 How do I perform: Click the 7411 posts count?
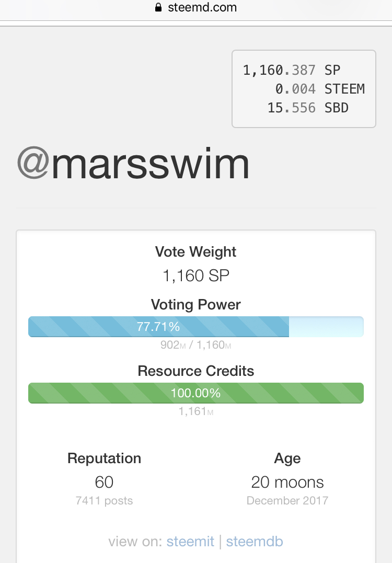tap(104, 501)
